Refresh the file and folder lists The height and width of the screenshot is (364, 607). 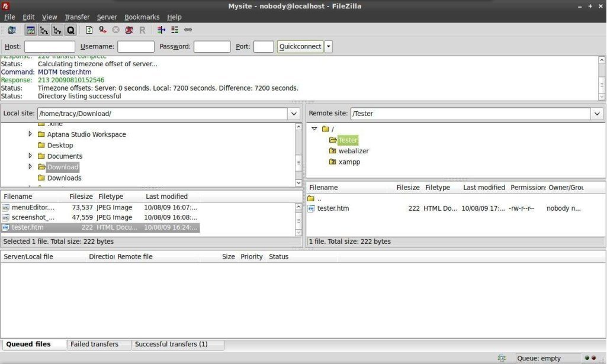pyautogui.click(x=89, y=30)
